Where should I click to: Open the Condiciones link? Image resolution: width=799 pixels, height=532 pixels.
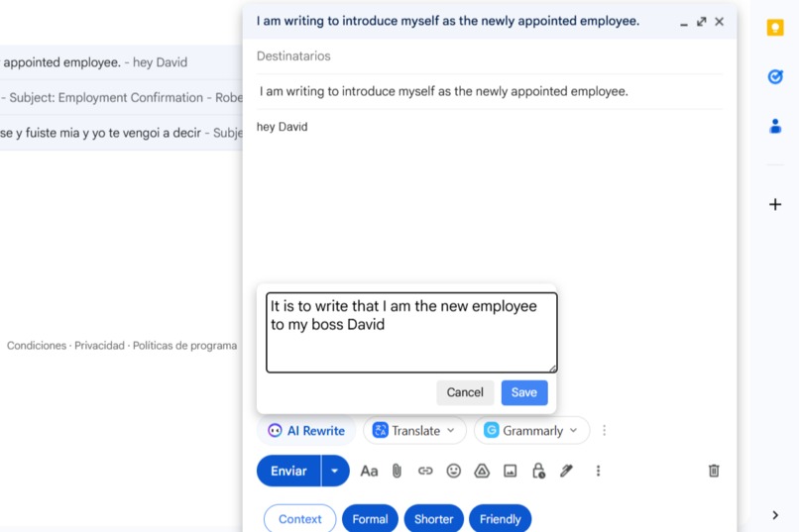pos(36,346)
